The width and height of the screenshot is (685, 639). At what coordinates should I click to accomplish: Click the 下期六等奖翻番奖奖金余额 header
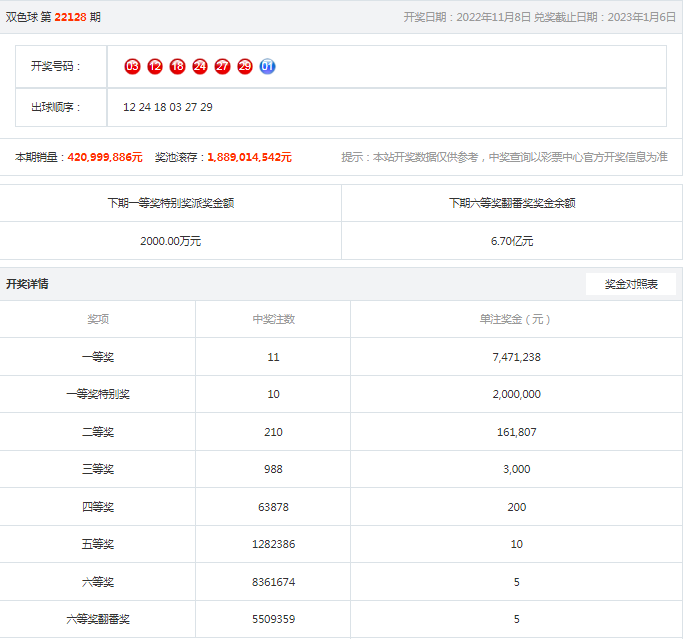(x=512, y=203)
